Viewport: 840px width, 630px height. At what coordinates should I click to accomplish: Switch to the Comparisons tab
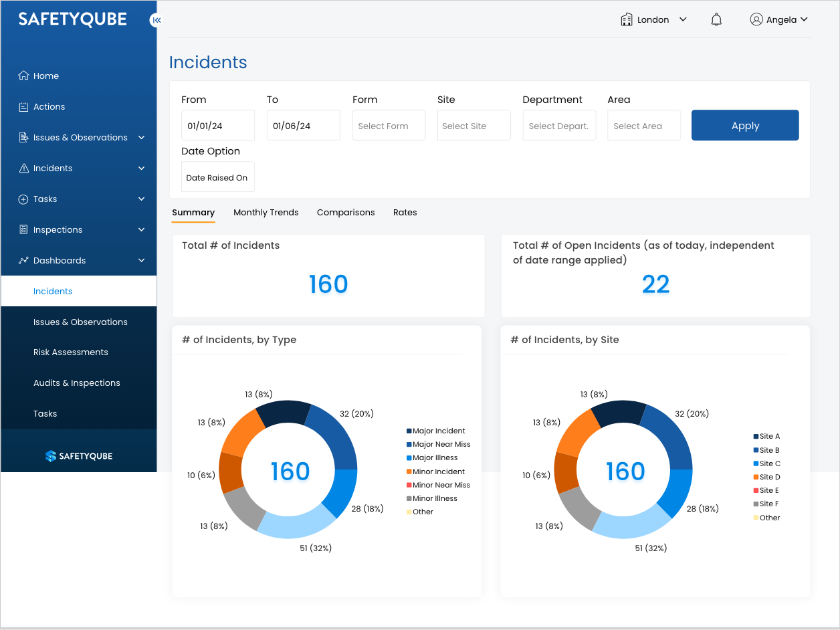pos(346,213)
